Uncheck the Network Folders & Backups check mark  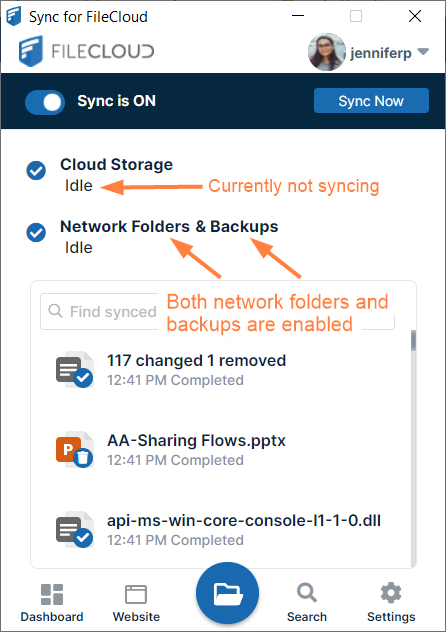click(36, 233)
